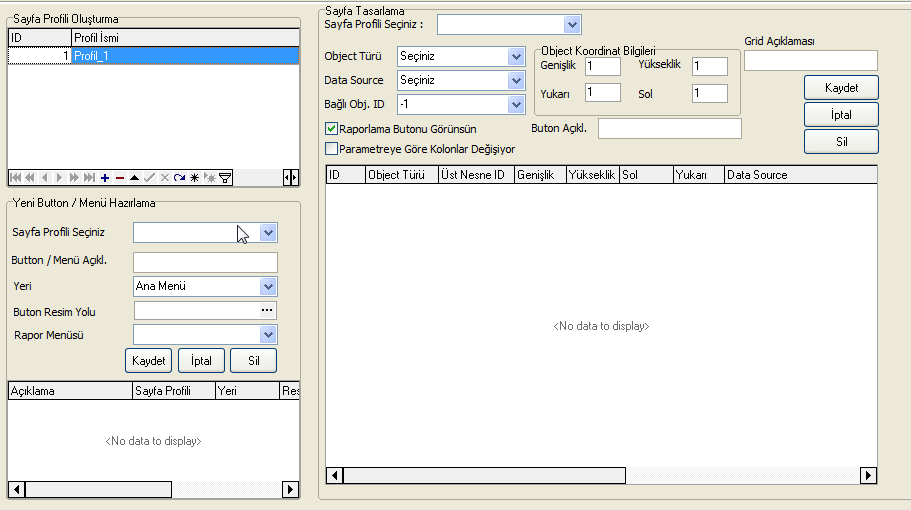Expand the Data Source combo box
The width and height of the screenshot is (911, 510).
pyautogui.click(x=516, y=81)
